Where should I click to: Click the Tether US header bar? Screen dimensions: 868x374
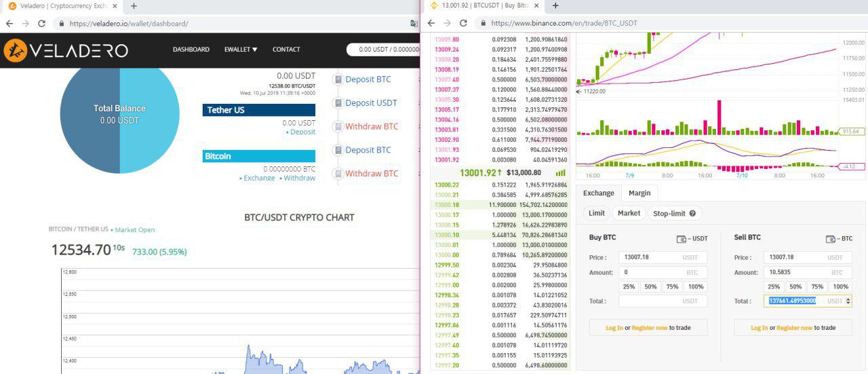258,110
